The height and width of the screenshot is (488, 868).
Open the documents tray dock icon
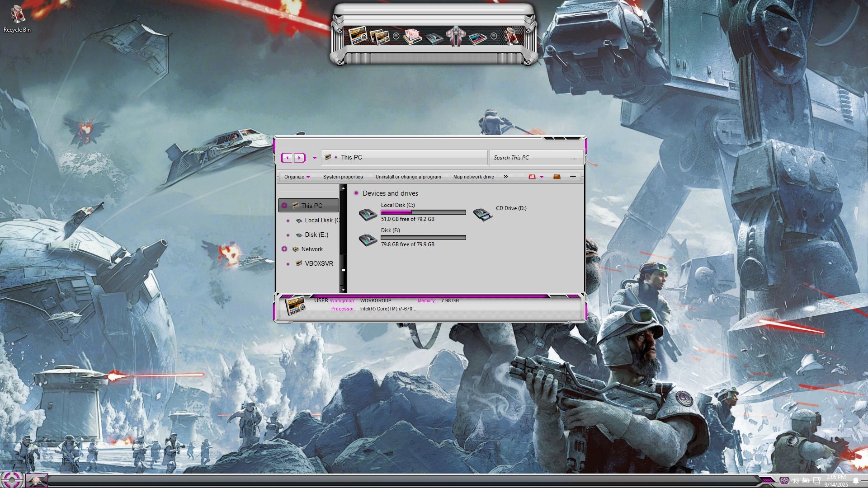(412, 36)
